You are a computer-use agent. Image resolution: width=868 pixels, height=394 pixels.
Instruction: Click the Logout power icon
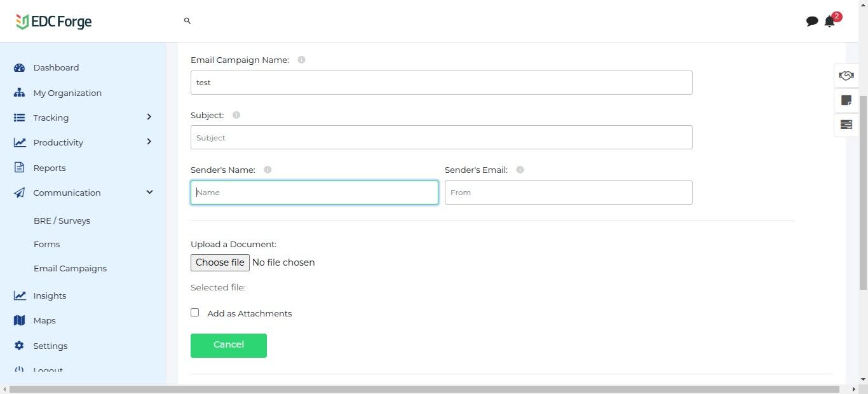point(19,370)
